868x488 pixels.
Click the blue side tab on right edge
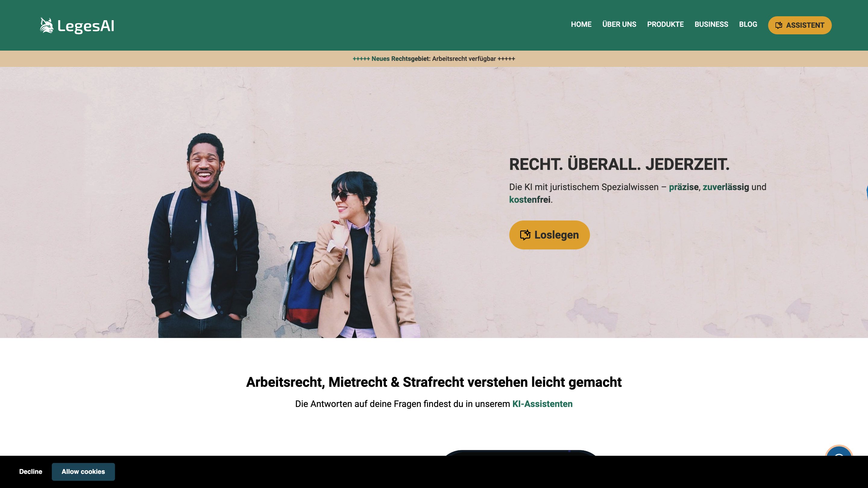(x=867, y=191)
